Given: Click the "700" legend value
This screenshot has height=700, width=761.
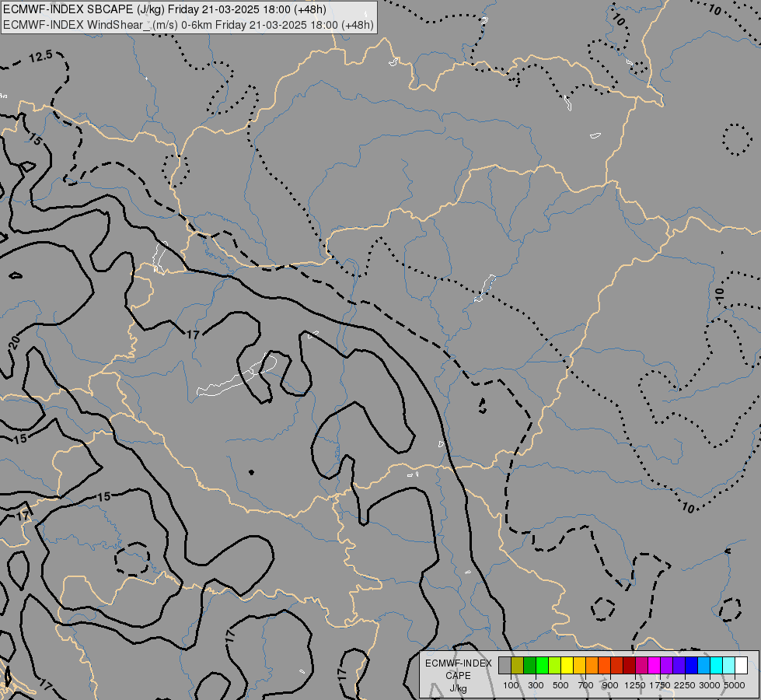Looking at the screenshot, I should pyautogui.click(x=586, y=685).
